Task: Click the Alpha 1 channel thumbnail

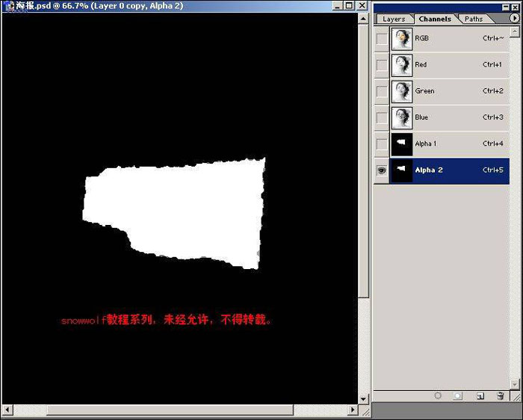Action: coord(402,143)
